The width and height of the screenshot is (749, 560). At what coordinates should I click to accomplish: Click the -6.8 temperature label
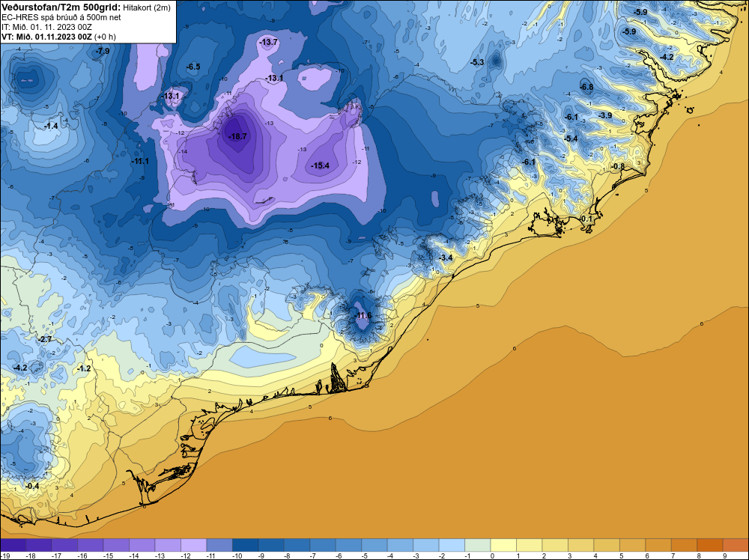point(586,87)
